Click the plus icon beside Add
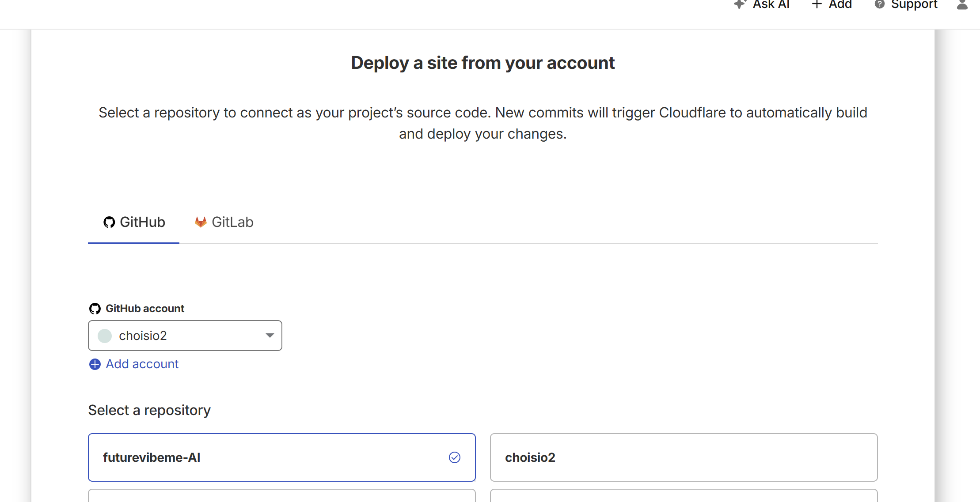Viewport: 980px width, 502px height. click(817, 4)
